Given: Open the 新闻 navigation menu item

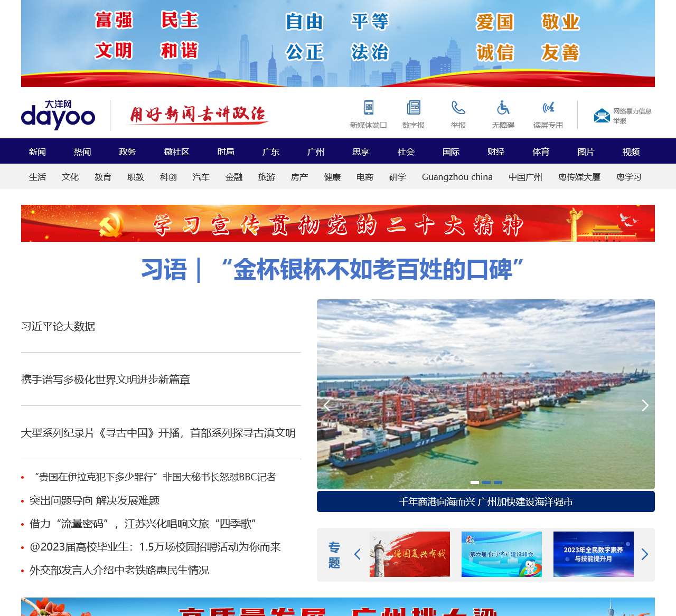Looking at the screenshot, I should pos(37,151).
